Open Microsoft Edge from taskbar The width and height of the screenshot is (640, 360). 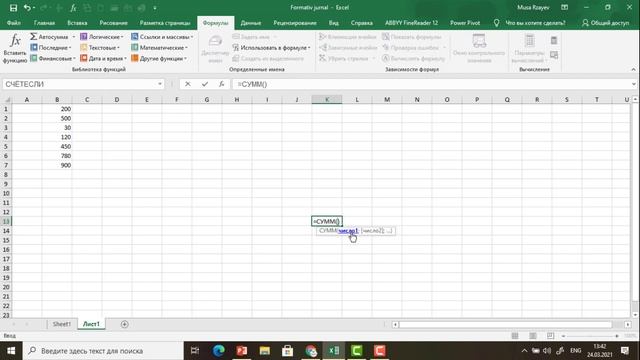(218, 351)
